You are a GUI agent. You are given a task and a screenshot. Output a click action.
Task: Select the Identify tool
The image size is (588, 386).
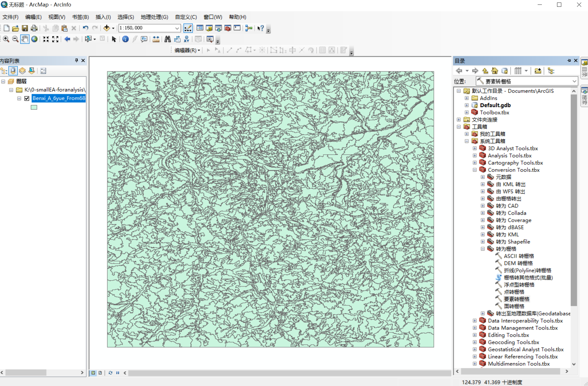pyautogui.click(x=125, y=39)
